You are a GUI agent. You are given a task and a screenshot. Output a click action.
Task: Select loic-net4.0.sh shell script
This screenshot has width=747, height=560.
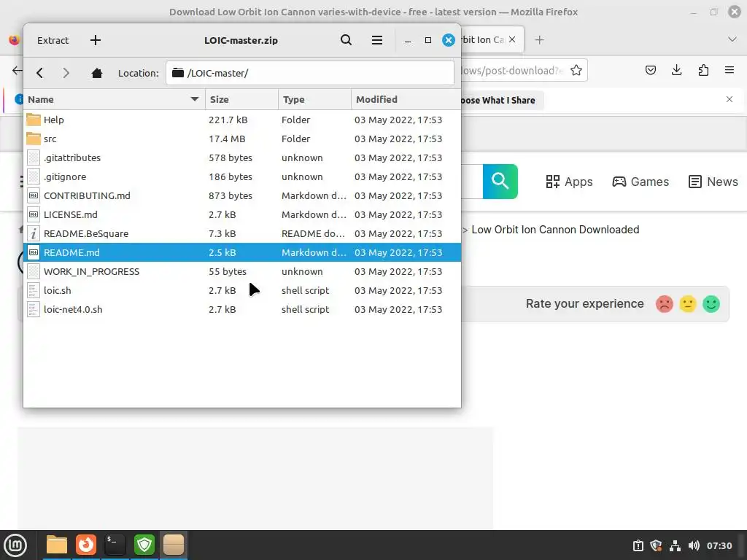point(242,309)
